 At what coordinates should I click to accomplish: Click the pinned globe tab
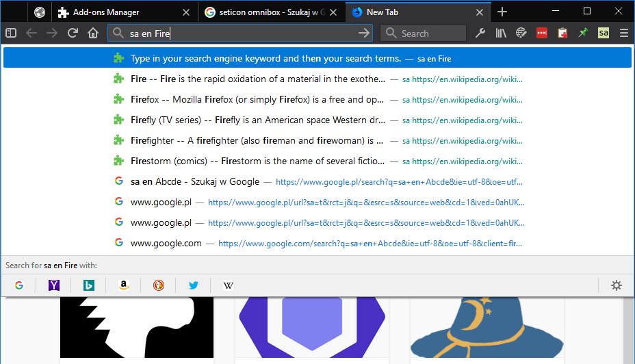40,12
